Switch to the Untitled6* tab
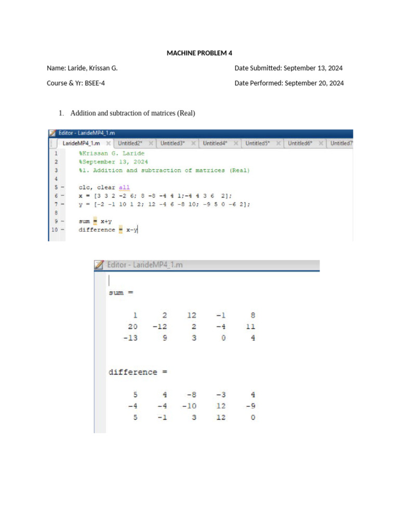Screen dimensions: 399x532 pos(300,143)
